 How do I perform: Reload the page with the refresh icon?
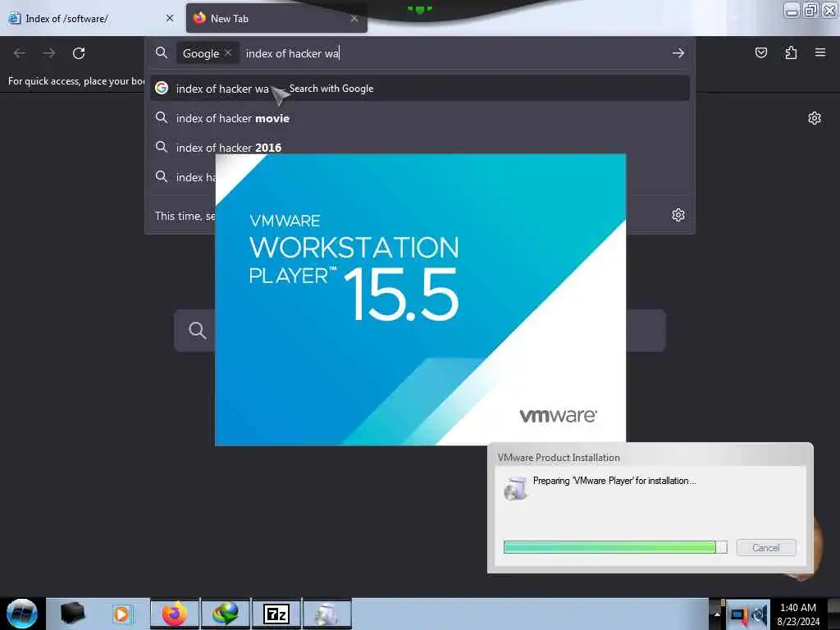(x=79, y=53)
